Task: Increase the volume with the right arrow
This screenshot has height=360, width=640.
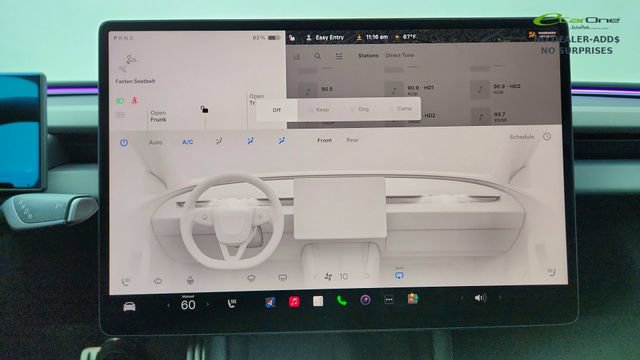Action: [500, 298]
